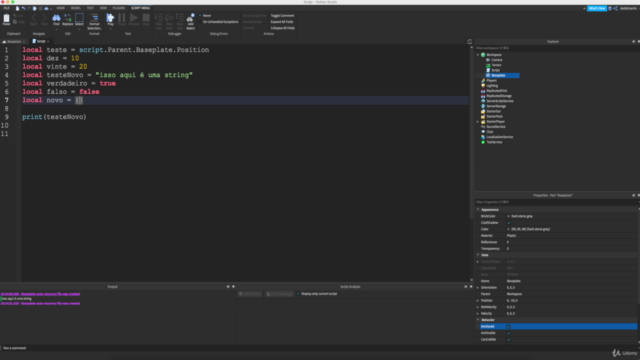This screenshot has width=640, height=360.
Task: Expand the StarterPlayer tree node
Action: [478, 122]
